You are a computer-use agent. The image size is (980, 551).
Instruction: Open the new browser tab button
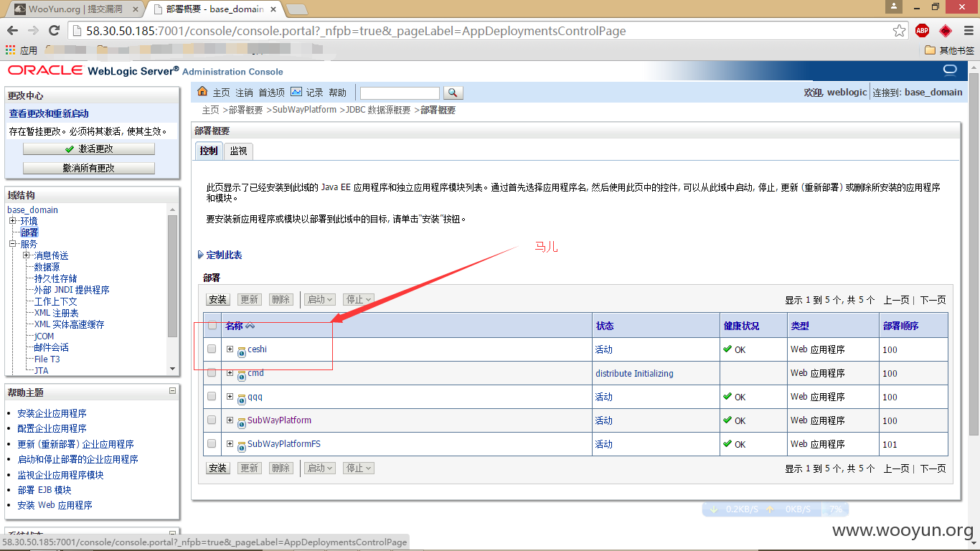[297, 9]
